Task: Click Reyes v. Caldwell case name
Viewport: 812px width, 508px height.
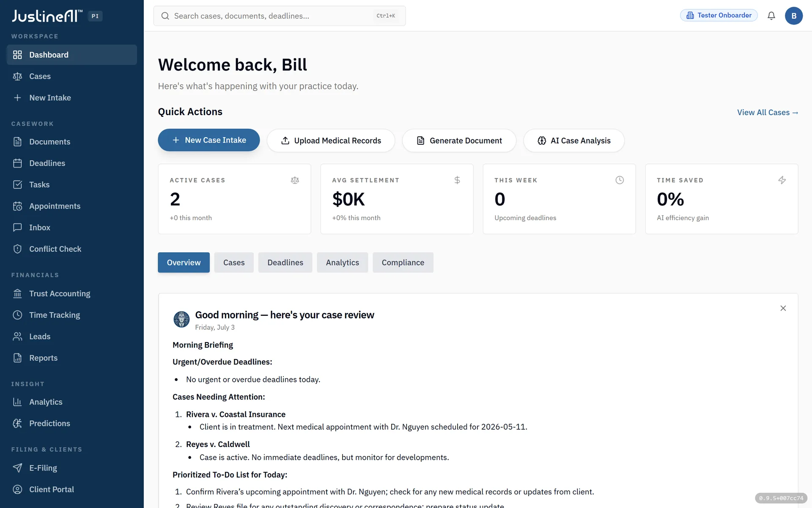Action: pyautogui.click(x=218, y=444)
